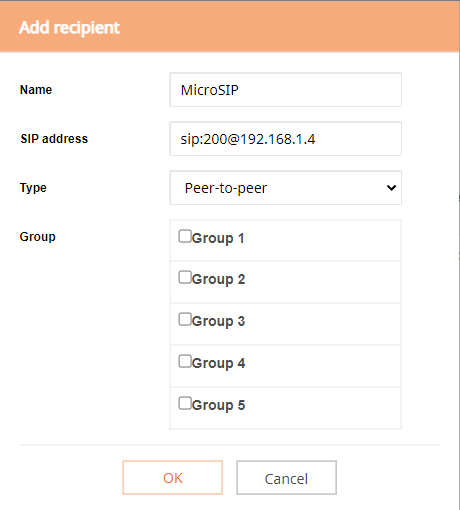
Task: Click the SIP address input field
Action: [x=286, y=139]
